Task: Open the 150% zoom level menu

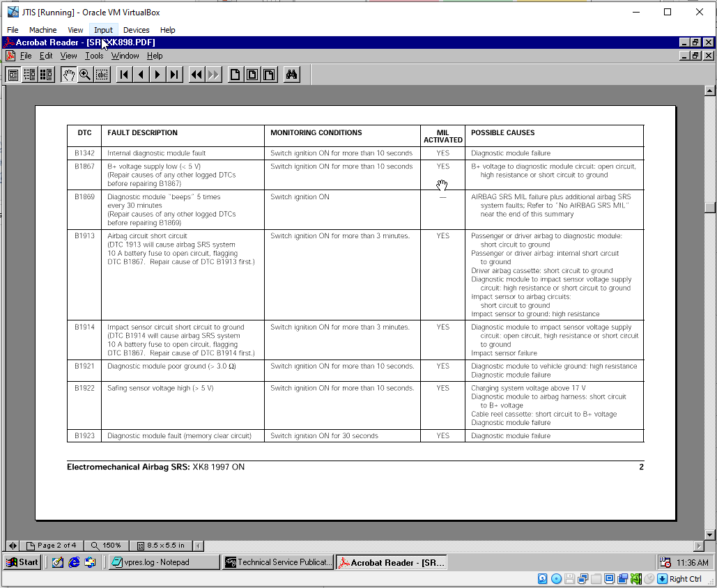Action: (109, 546)
